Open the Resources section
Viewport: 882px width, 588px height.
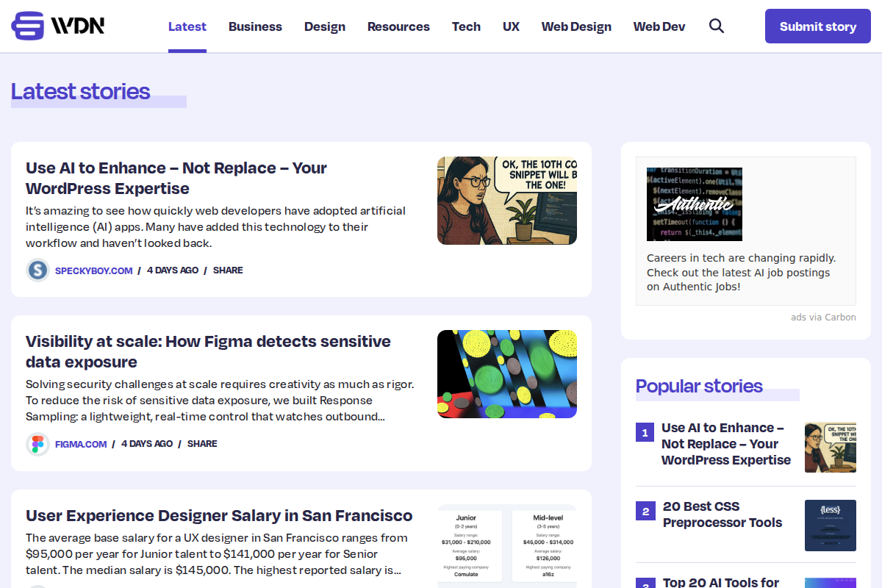[398, 26]
